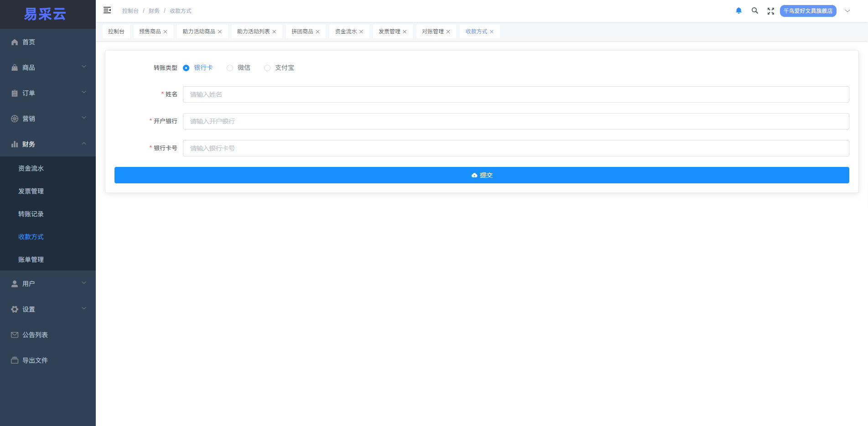The image size is (868, 426).
Task: Open the notification bell icon
Action: (x=738, y=10)
